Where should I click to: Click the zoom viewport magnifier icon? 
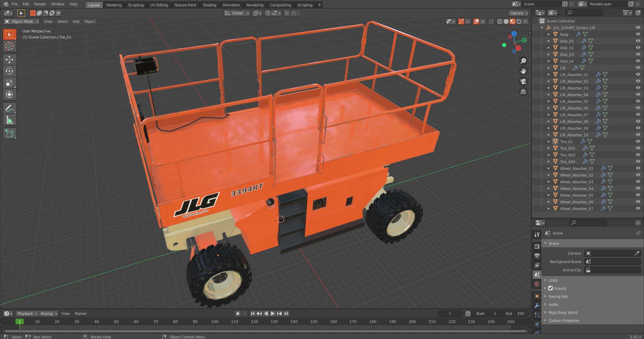point(523,61)
